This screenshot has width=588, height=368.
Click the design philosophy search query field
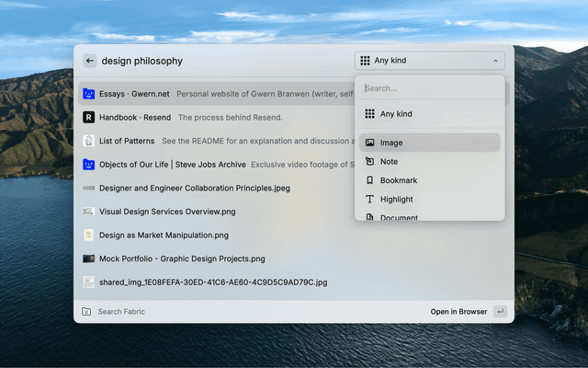(220, 61)
